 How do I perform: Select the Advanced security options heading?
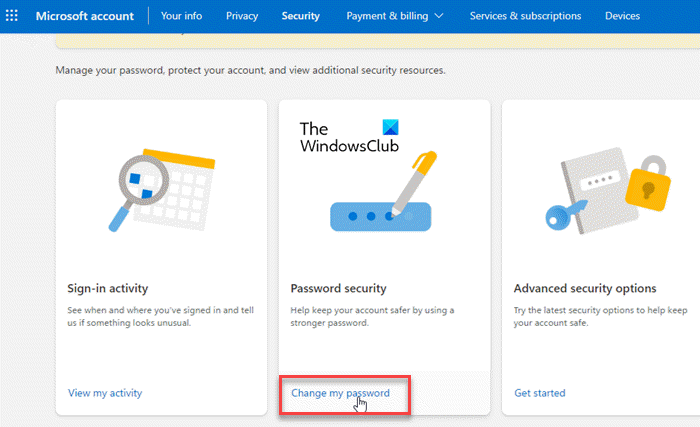tap(584, 289)
